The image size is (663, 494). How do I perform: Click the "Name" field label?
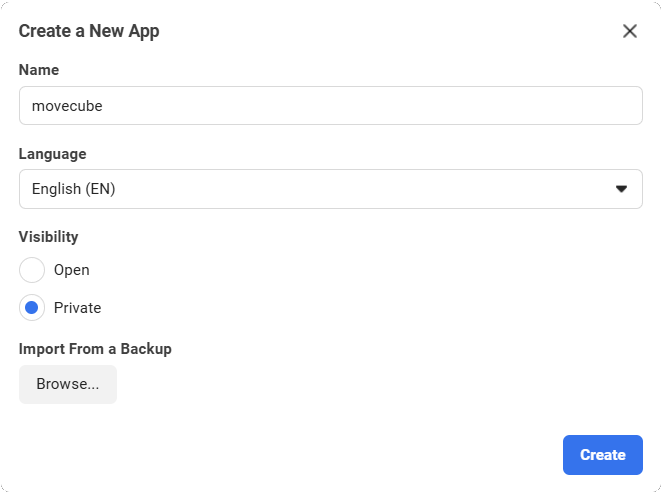[39, 70]
